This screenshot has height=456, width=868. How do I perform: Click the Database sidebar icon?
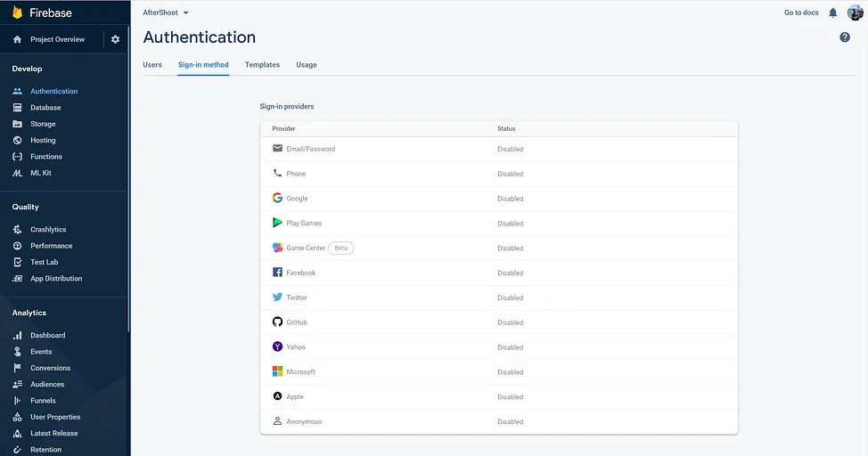coord(17,108)
